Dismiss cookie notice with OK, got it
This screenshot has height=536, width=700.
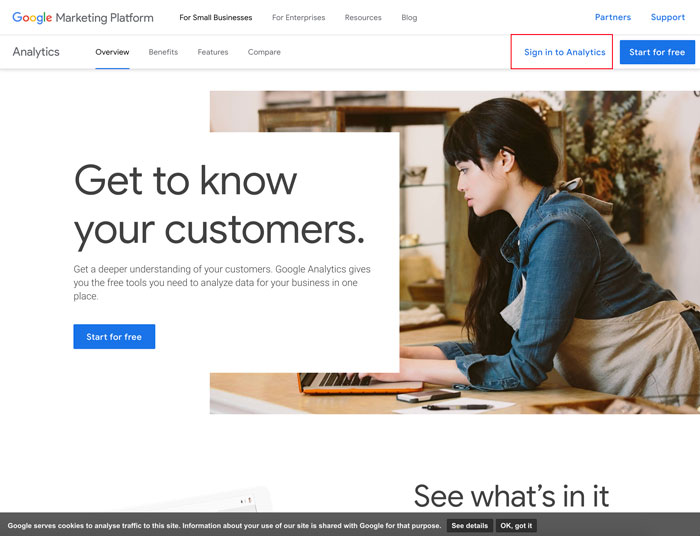517,525
